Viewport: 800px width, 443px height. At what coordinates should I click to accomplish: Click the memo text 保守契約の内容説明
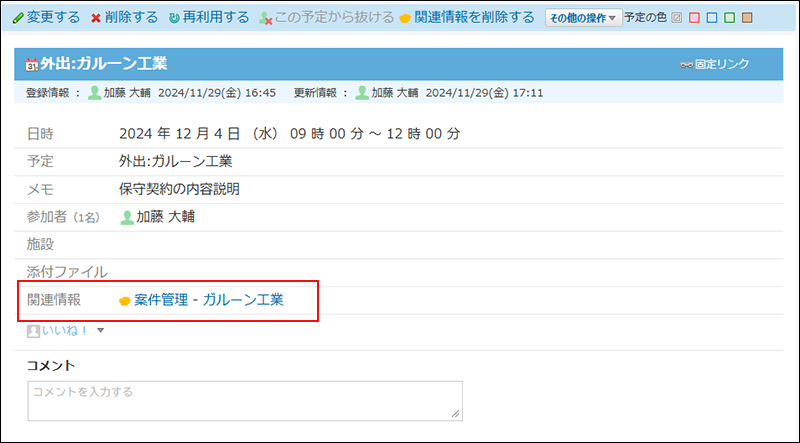pyautogui.click(x=179, y=189)
